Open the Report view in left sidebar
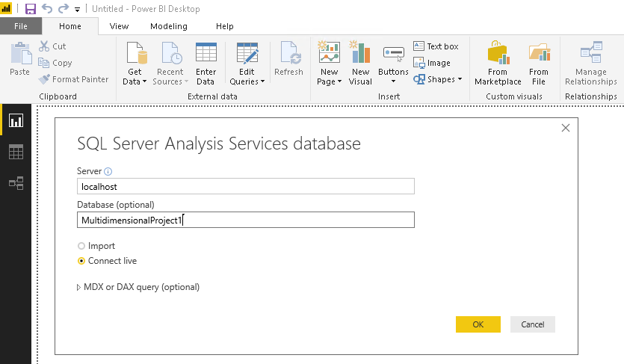624x364 pixels. [16, 120]
